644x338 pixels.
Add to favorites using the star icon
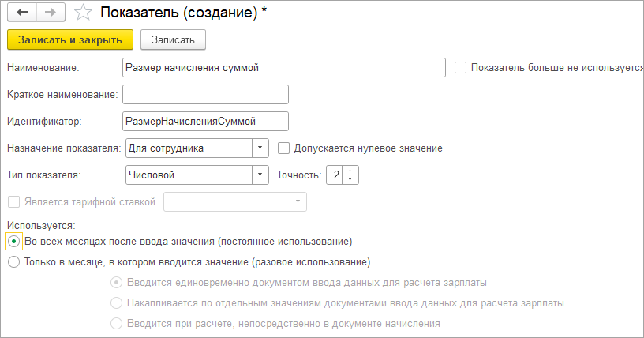[x=83, y=13]
